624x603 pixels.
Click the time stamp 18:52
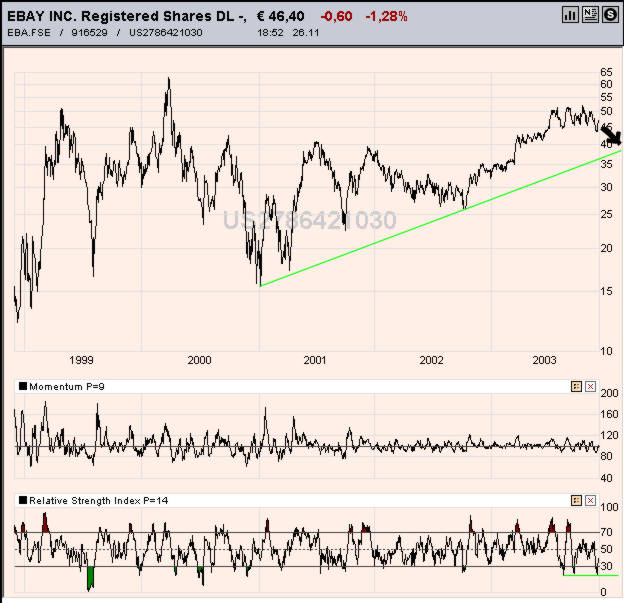[x=270, y=33]
